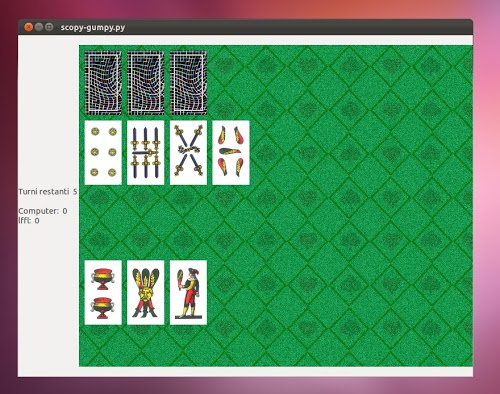Play the ace of clubs hand card

tap(146, 292)
